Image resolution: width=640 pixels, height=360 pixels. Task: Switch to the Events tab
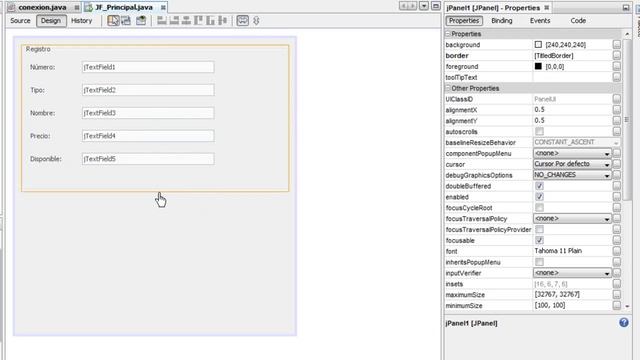coord(540,20)
